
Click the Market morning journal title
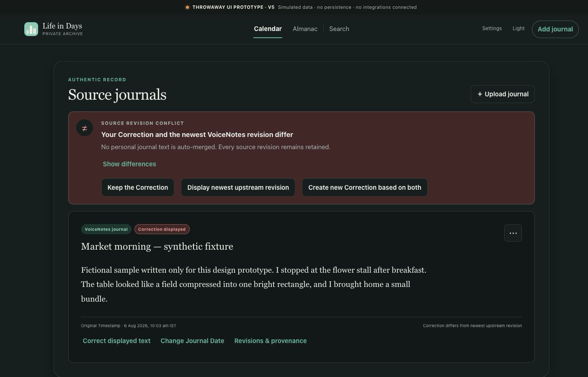click(157, 246)
